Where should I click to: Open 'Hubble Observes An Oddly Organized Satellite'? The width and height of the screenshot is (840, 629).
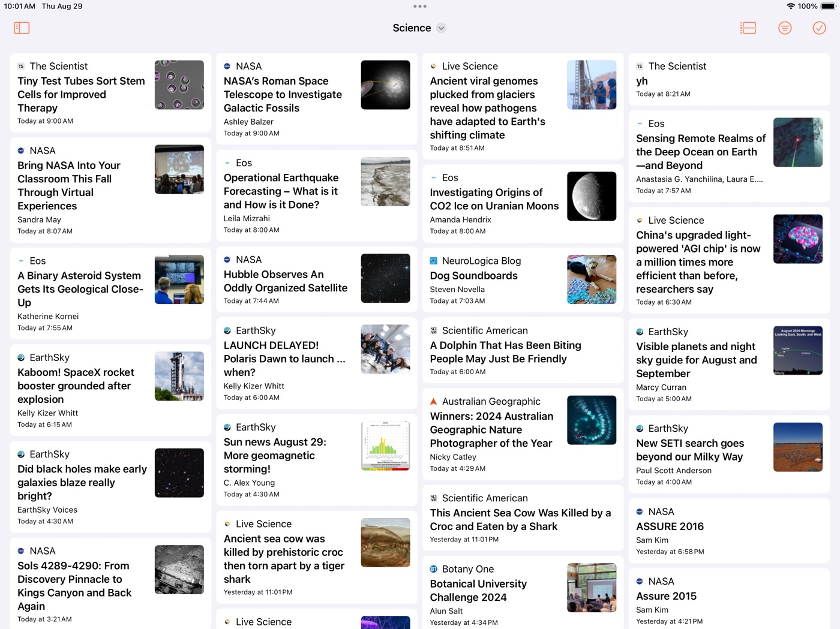pyautogui.click(x=316, y=279)
